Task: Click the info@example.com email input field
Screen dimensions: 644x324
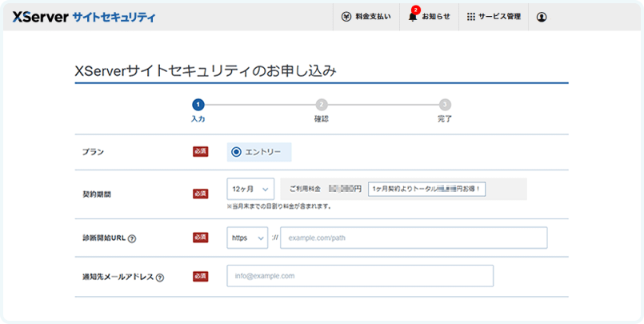Action: [x=360, y=276]
